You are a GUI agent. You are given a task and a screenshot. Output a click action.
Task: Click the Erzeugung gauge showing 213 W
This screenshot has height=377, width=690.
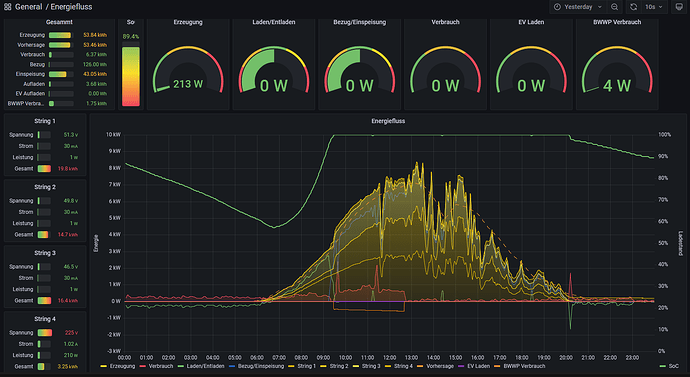tap(188, 70)
